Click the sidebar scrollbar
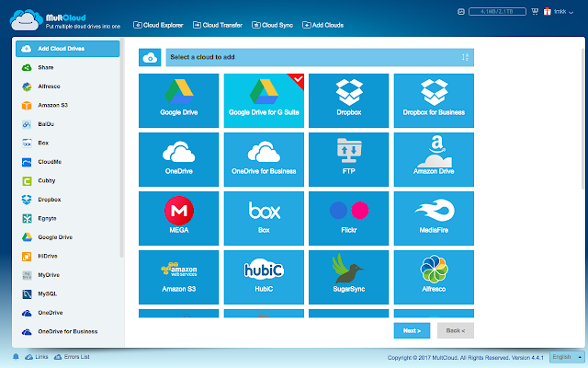588x368 pixels. point(121,149)
